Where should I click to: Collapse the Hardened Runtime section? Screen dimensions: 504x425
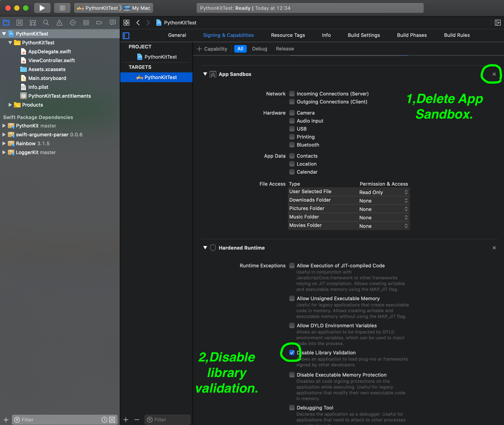point(205,247)
